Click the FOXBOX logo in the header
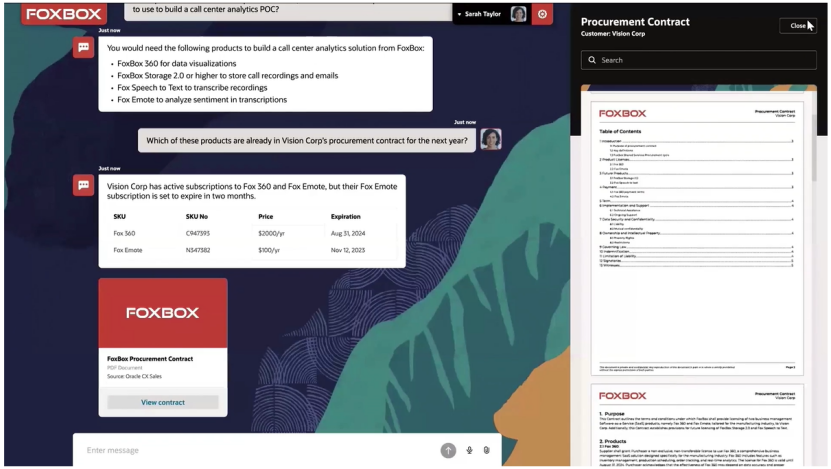 (64, 14)
